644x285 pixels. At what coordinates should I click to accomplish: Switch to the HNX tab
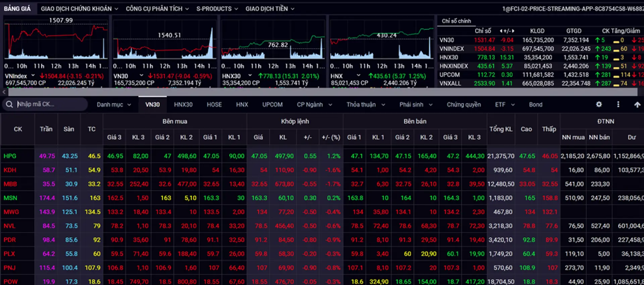coord(242,105)
